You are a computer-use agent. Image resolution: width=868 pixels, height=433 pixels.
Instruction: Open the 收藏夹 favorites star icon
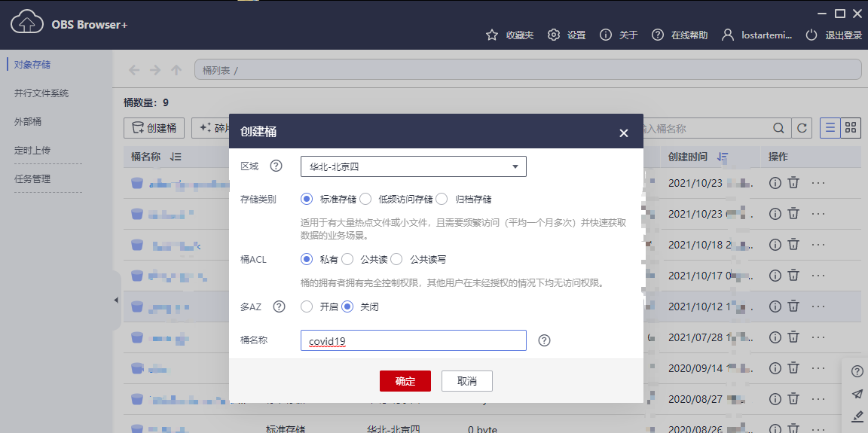(x=491, y=35)
